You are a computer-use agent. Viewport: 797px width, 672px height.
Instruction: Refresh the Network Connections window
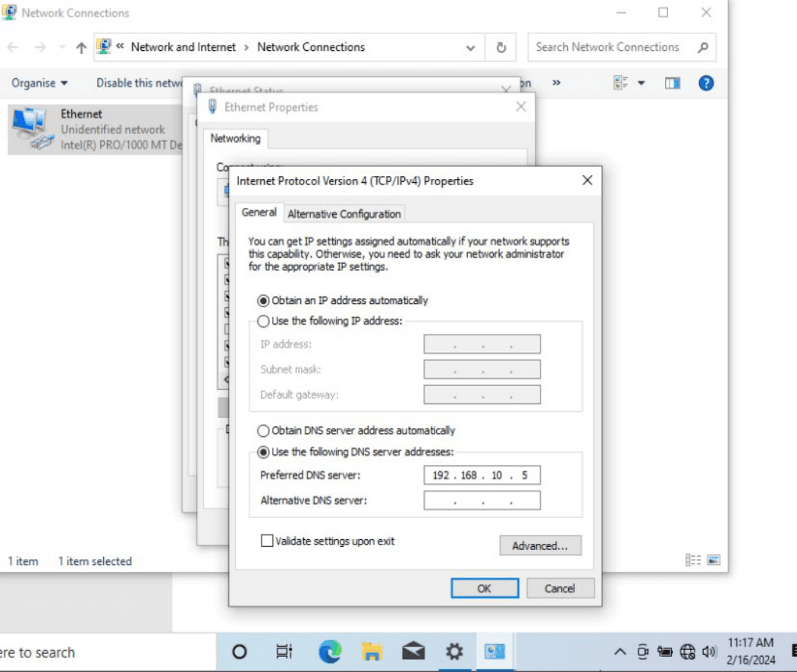(x=501, y=47)
